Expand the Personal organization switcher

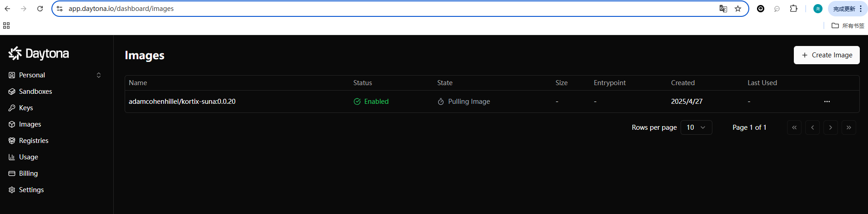tap(55, 75)
